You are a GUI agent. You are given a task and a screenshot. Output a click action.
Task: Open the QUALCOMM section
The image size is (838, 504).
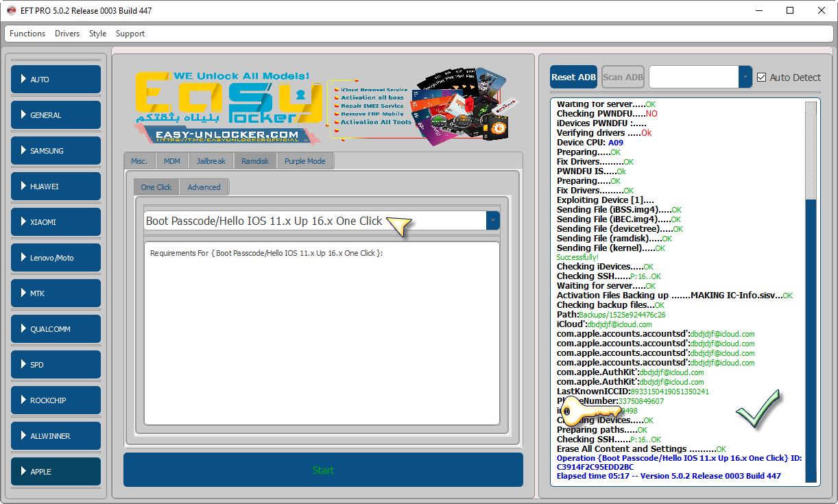click(56, 329)
